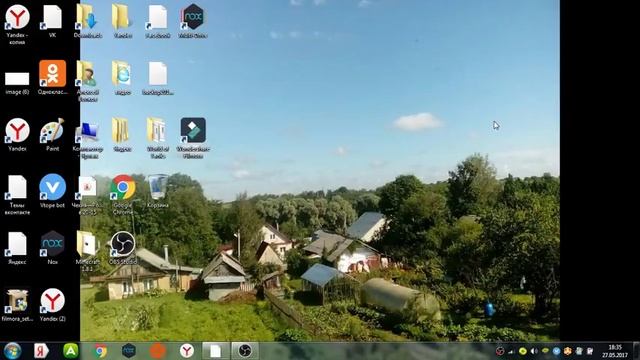Open the clock showing 18:35

click(x=615, y=351)
